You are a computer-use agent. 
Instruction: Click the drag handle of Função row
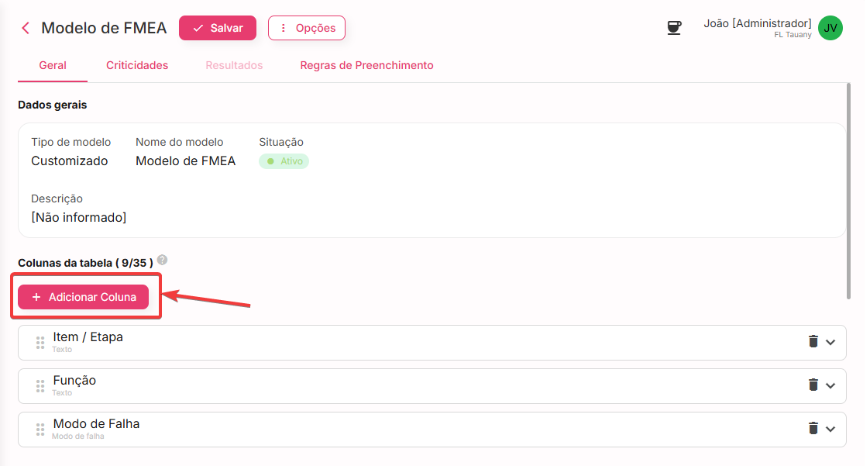coord(40,385)
